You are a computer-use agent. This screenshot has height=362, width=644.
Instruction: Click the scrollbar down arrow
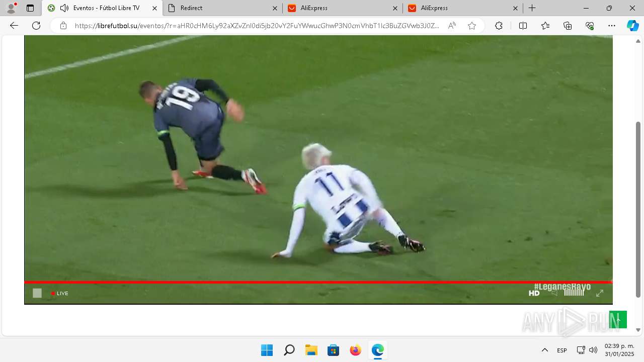click(638, 330)
